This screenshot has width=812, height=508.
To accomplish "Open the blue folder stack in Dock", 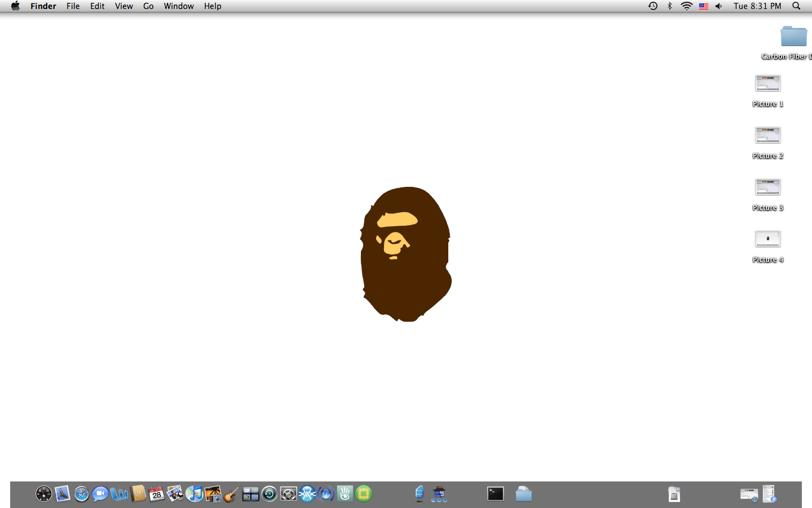I will pos(524,494).
